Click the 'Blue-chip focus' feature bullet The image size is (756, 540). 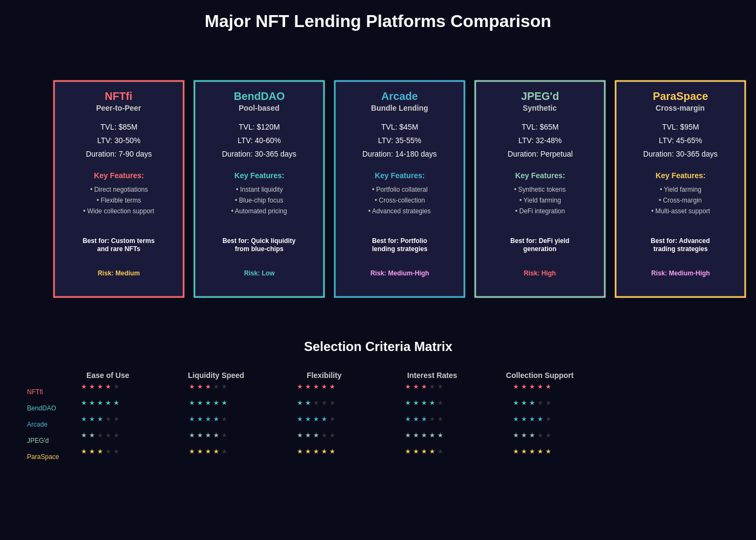259,200
